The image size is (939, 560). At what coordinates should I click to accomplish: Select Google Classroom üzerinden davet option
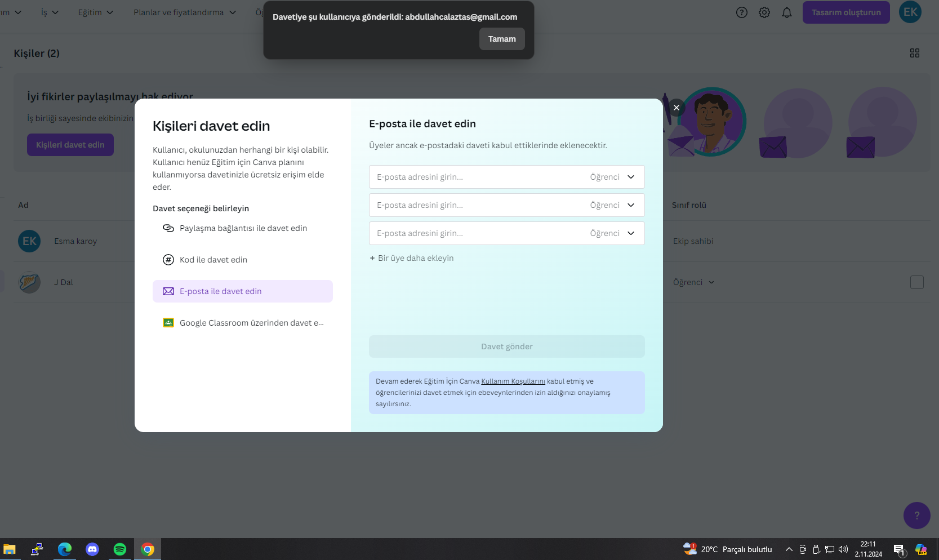click(243, 323)
